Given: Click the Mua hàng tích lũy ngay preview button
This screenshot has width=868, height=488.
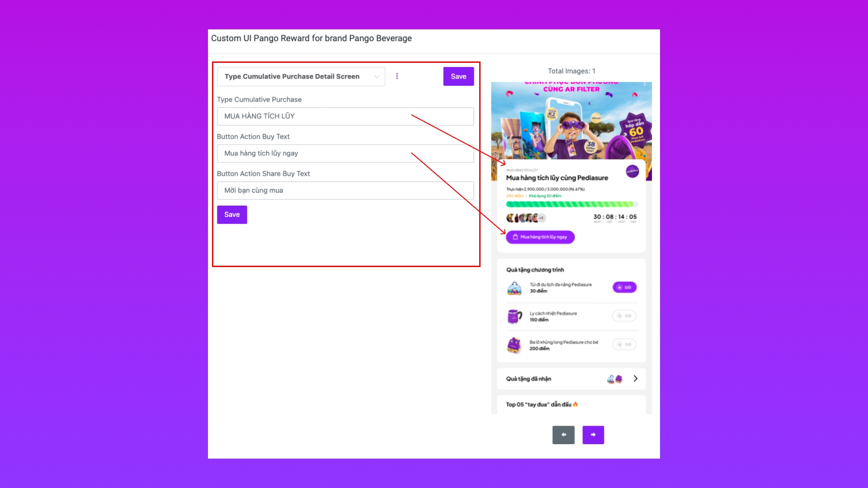Looking at the screenshot, I should [540, 237].
